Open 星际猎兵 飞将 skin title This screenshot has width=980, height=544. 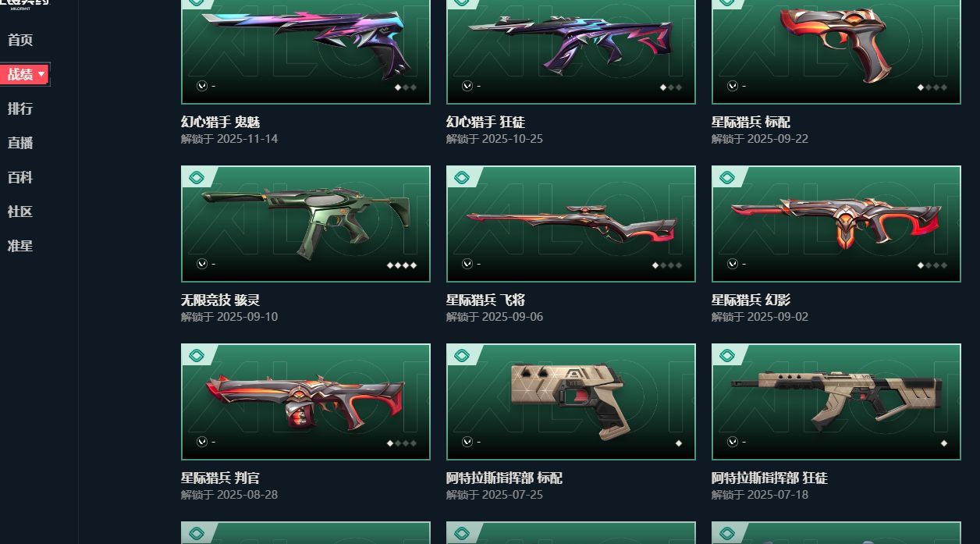(x=485, y=300)
